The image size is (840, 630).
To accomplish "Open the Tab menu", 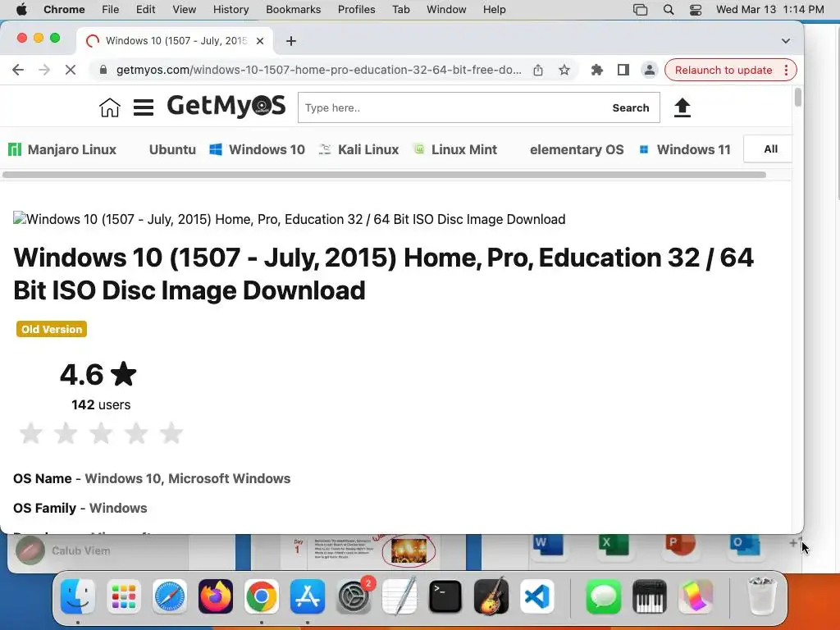I will click(x=400, y=9).
